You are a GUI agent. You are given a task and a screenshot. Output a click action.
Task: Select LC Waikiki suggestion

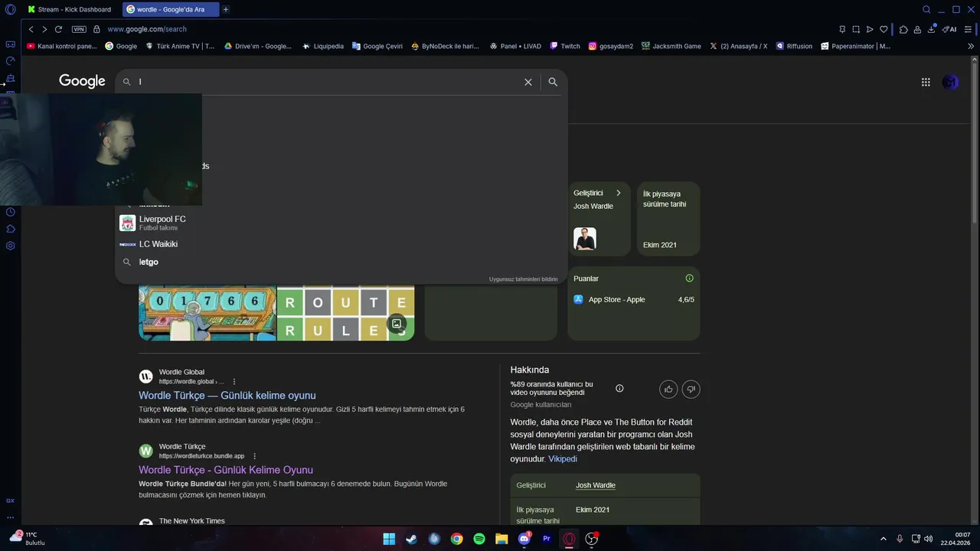pos(341,244)
